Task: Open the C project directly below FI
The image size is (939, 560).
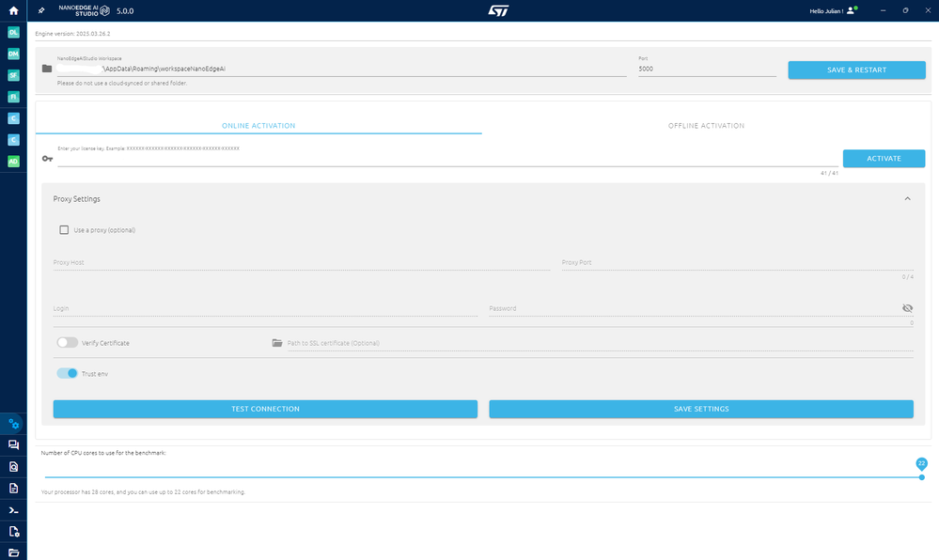Action: [x=13, y=118]
